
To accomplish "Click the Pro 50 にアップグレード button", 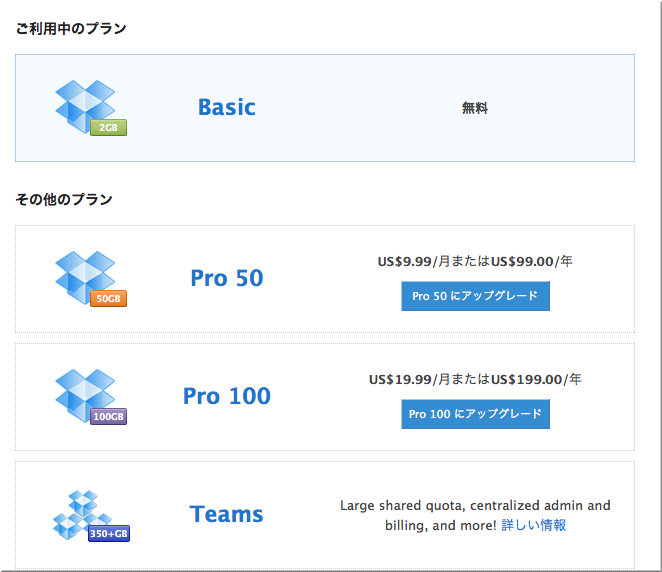I will click(475, 296).
